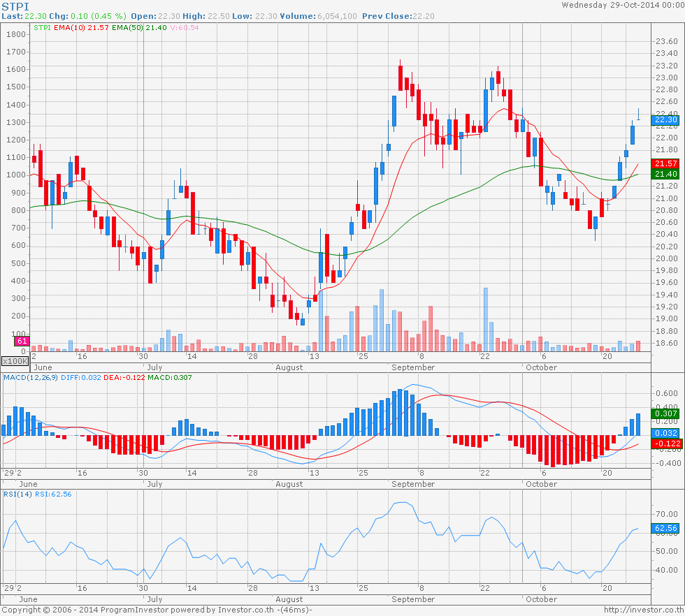685x616 pixels.
Task: Click the June label on RSI axis
Action: (29, 599)
